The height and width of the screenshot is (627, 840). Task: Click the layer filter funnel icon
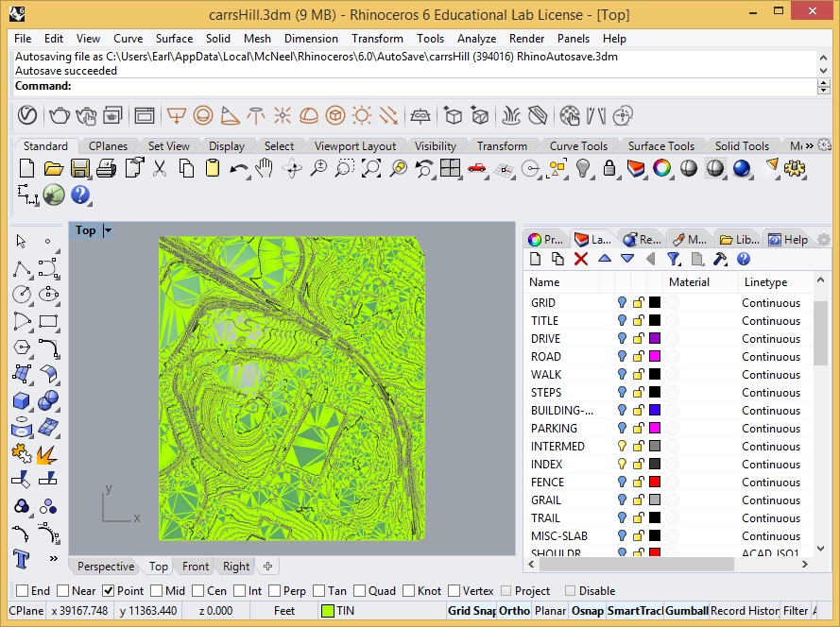[673, 259]
